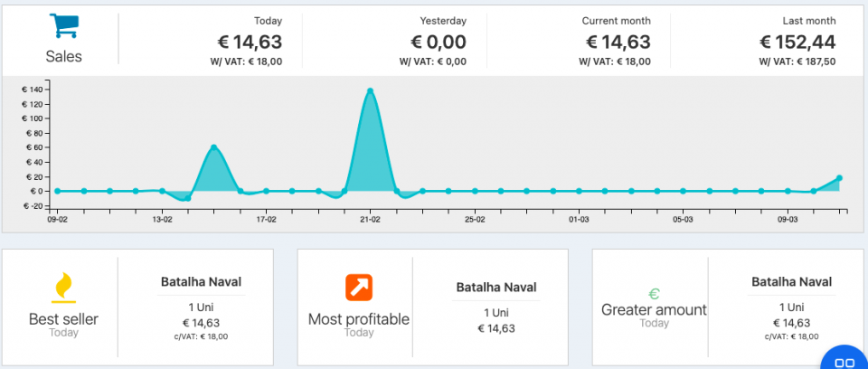868x369 pixels.
Task: Click the Greater amount heading text
Action: tap(654, 309)
